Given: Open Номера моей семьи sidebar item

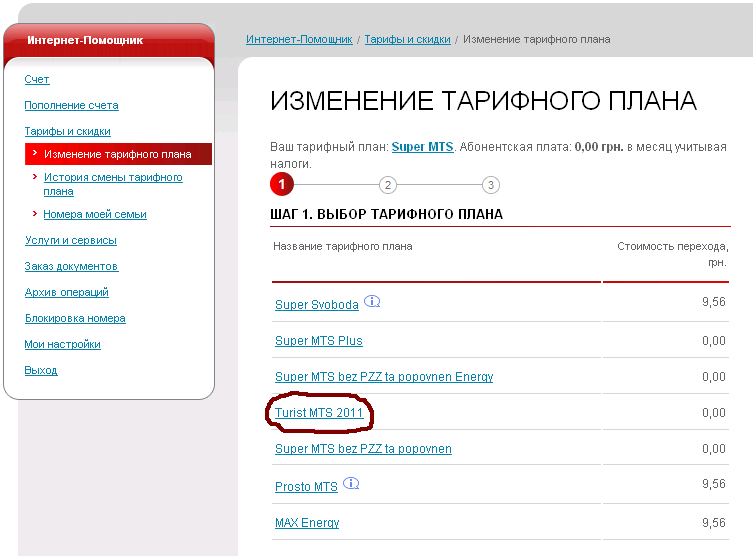Looking at the screenshot, I should coord(95,214).
